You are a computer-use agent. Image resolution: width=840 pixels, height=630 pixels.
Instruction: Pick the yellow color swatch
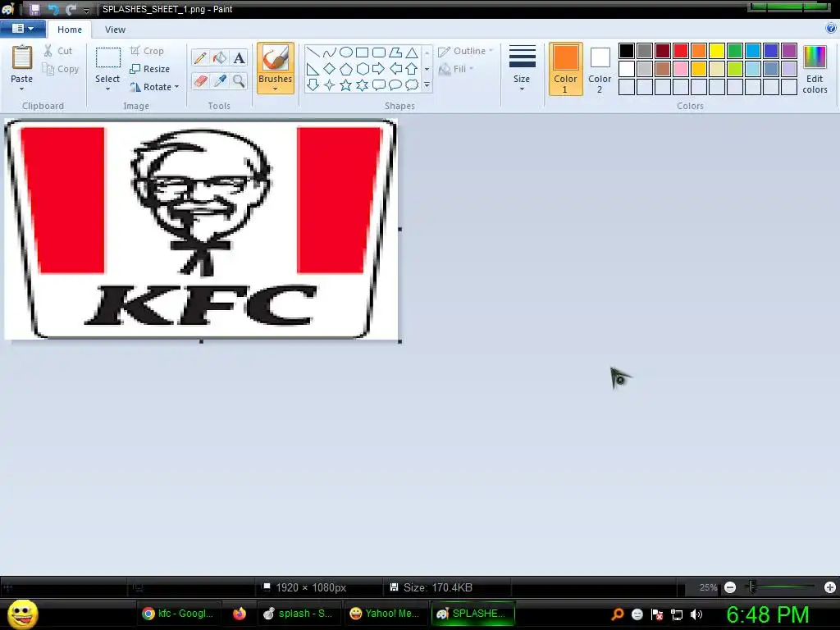tap(717, 51)
